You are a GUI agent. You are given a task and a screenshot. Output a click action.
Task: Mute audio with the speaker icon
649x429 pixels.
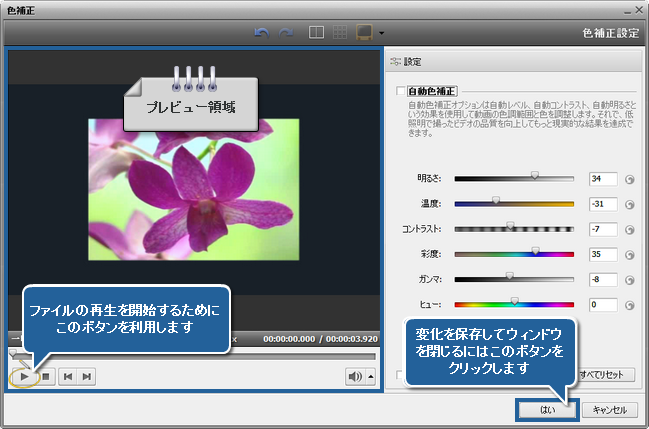[x=354, y=376]
